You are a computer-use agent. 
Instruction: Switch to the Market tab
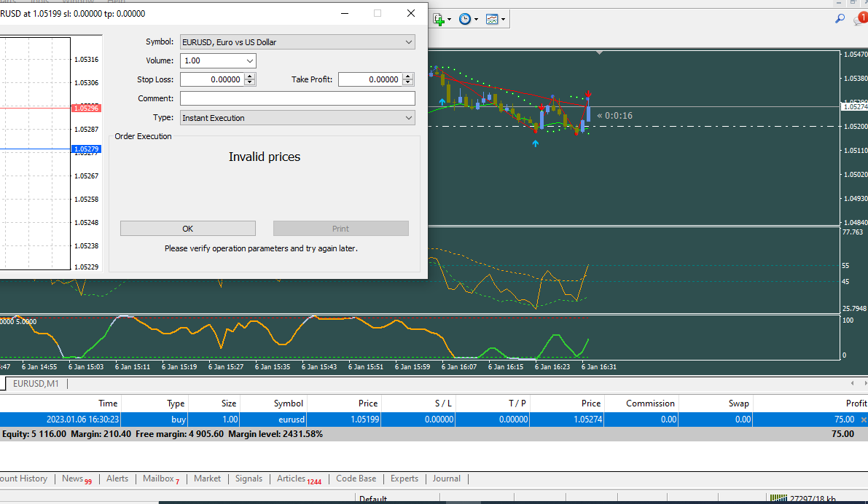[x=207, y=479]
